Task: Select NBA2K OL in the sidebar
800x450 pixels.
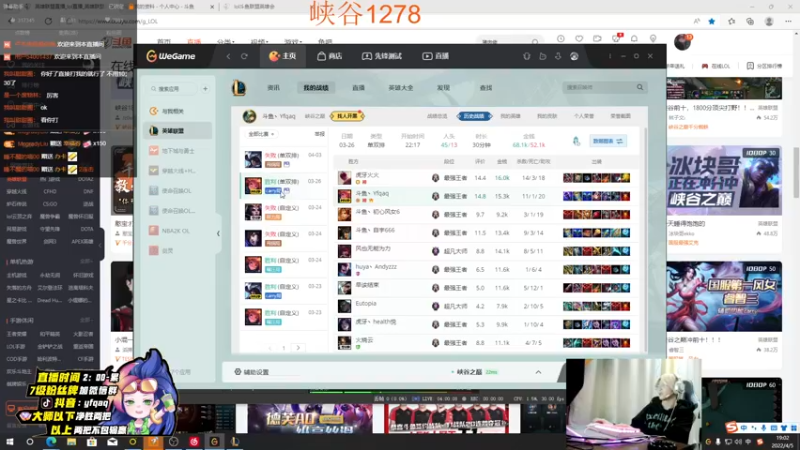Action: click(x=178, y=231)
